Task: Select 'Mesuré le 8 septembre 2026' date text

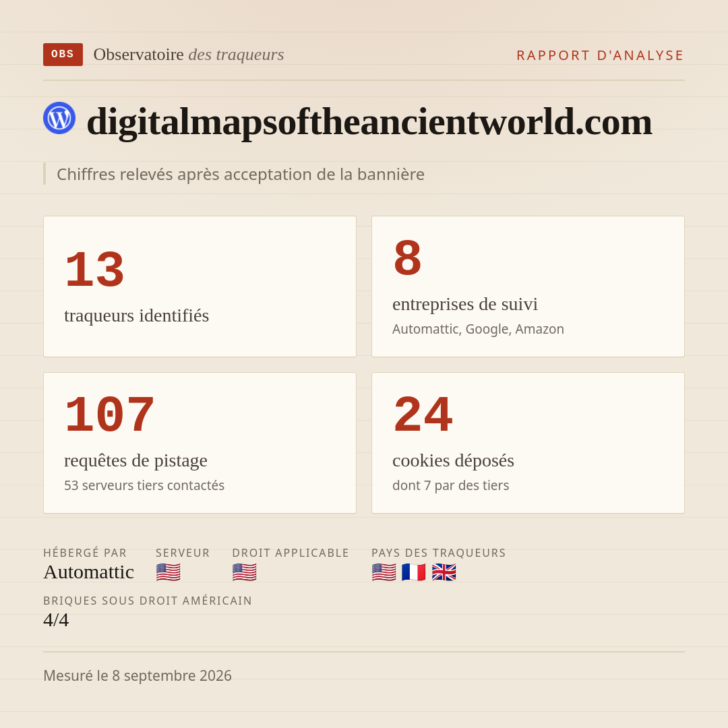Action: 138,675
